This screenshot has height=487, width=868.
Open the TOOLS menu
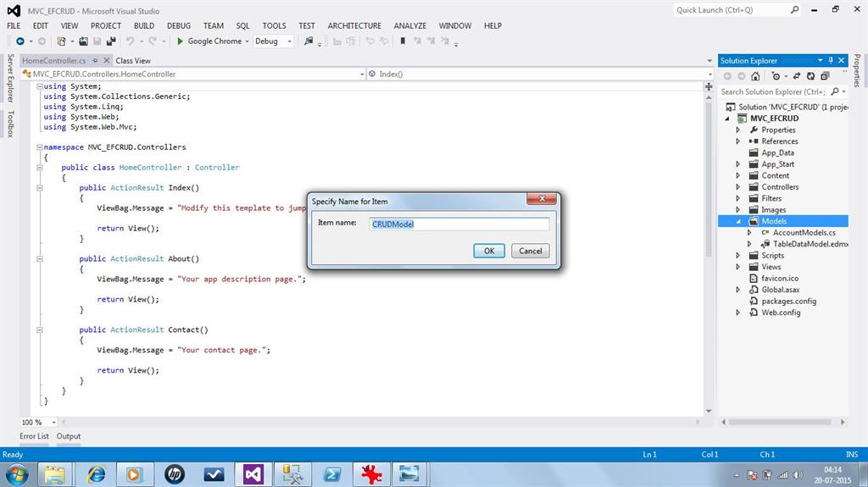(274, 25)
